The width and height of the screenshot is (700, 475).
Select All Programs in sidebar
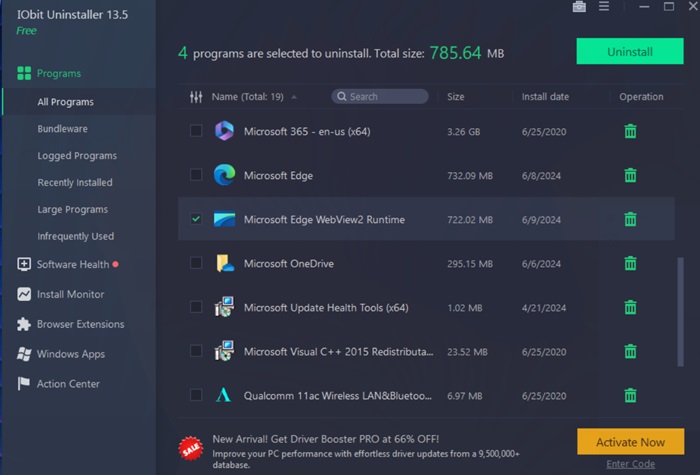tap(66, 102)
